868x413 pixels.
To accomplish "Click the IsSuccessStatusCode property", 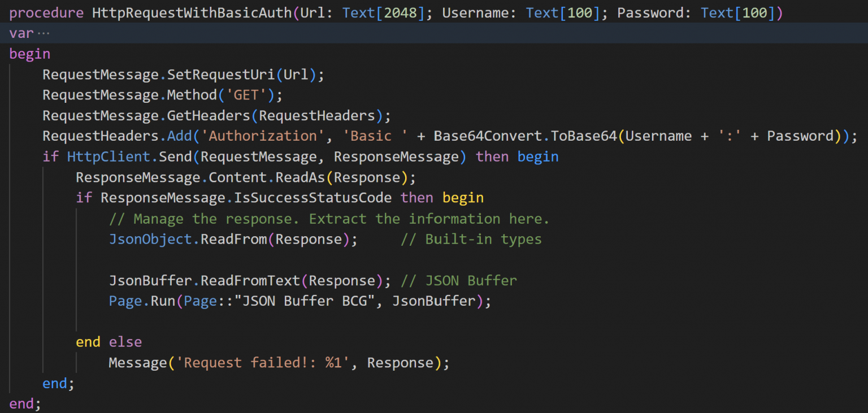I will (300, 198).
